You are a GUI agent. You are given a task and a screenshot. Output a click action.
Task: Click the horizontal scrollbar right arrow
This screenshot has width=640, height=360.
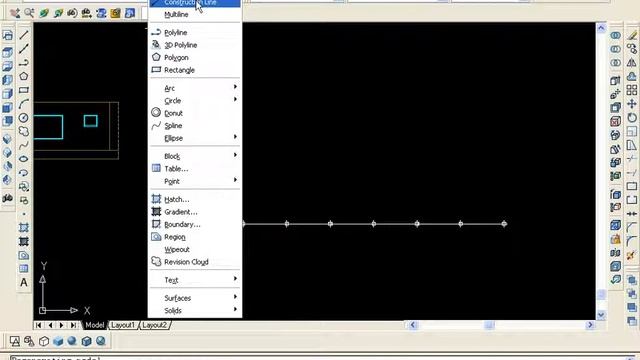[x=590, y=325]
